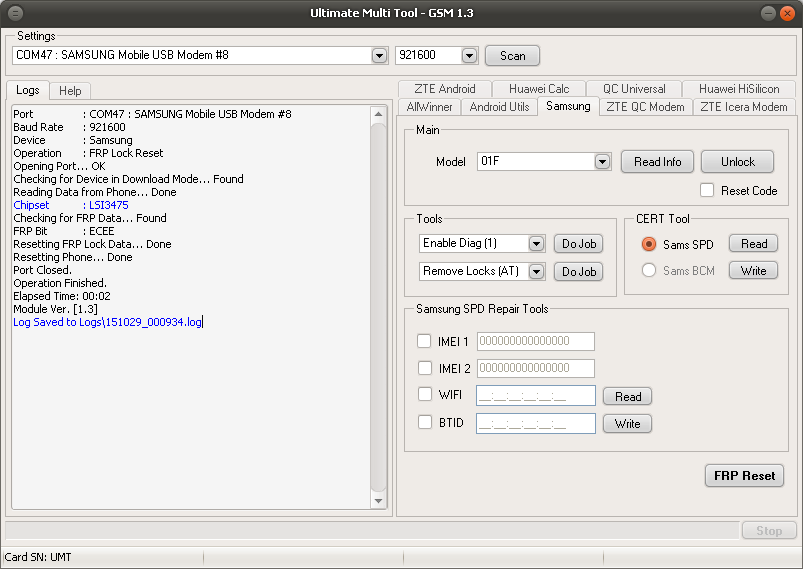Click the log scrollbar down arrow

pos(378,501)
